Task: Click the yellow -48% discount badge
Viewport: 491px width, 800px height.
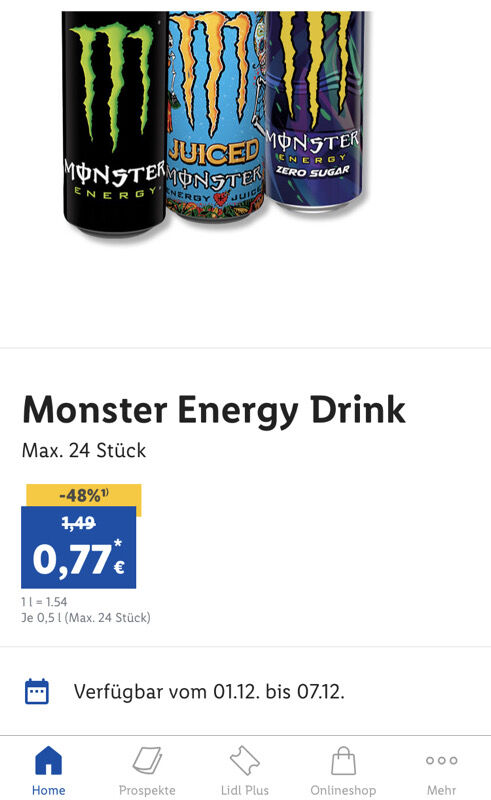Action: [84, 495]
